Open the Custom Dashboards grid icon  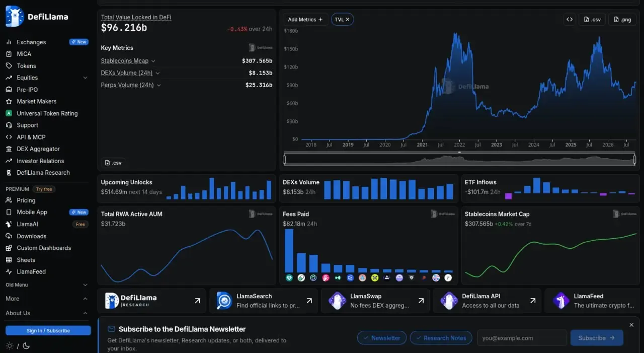(x=9, y=248)
